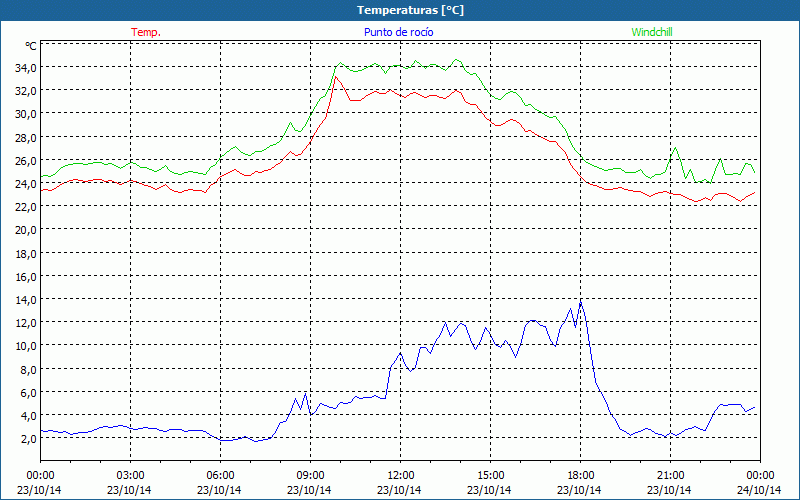800x500 pixels.
Task: Click the green windchill spike after 21:00
Action: 676,148
